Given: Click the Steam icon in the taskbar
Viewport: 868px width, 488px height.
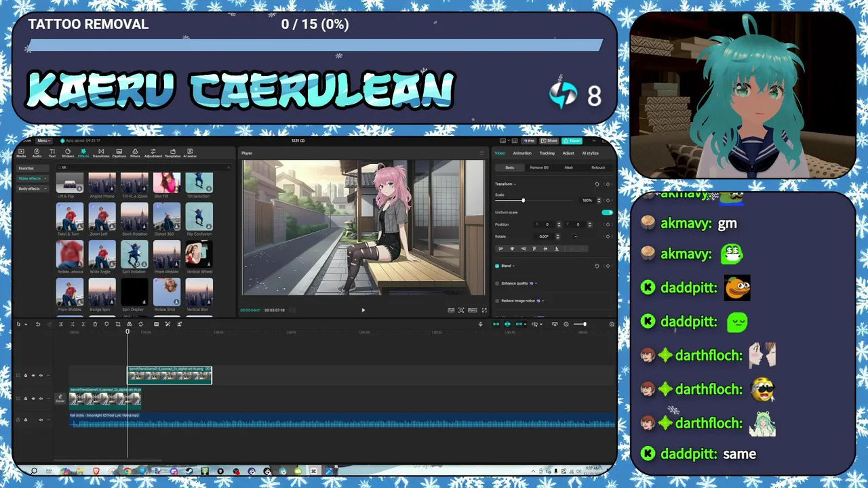Looking at the screenshot, I should 189,471.
